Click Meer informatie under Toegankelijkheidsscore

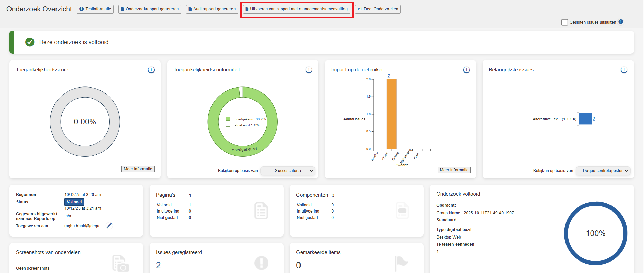pyautogui.click(x=138, y=169)
